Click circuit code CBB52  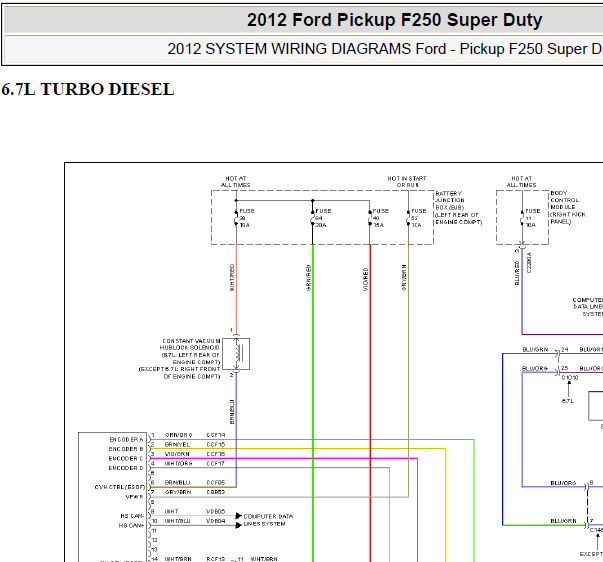click(x=216, y=492)
